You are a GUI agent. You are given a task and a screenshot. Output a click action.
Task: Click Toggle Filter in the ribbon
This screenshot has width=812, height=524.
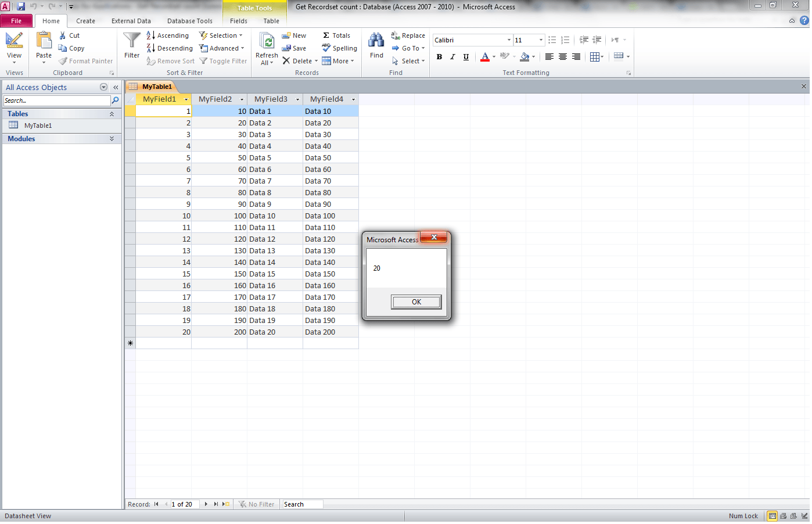[223, 60]
